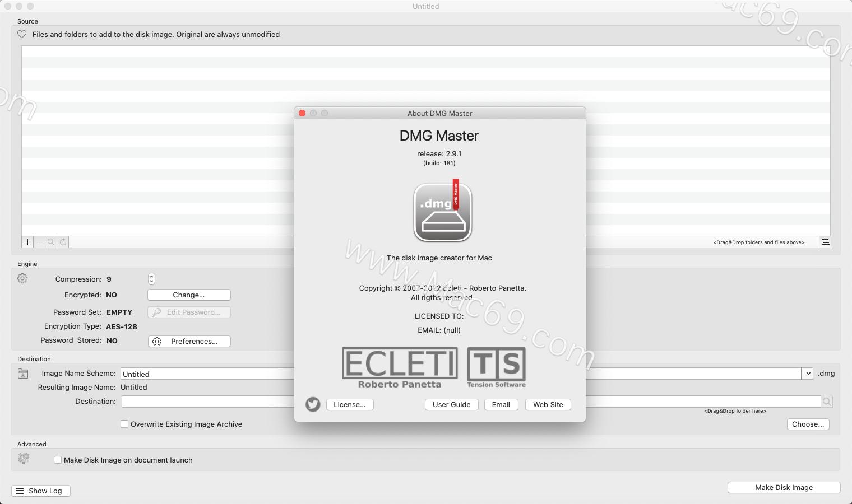Increase Compression using the stepper

pos(151,276)
